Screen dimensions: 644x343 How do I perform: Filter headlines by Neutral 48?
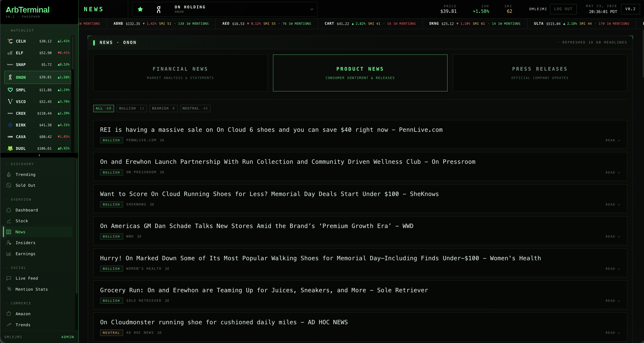pyautogui.click(x=195, y=108)
